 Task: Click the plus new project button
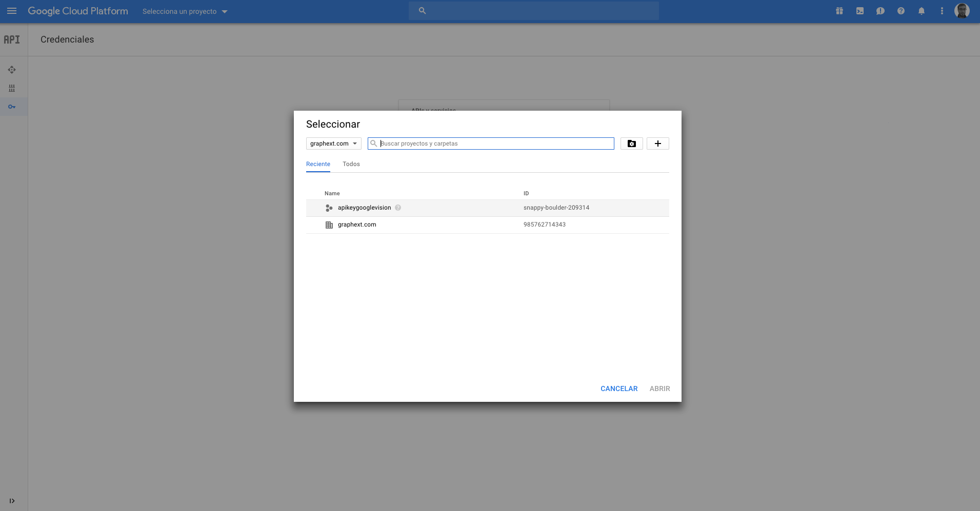[658, 144]
